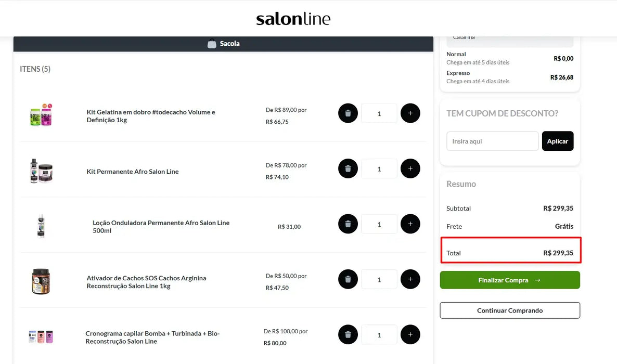Apply the discount coupon with Aplicar
Screen dimensions: 617x364
click(x=557, y=141)
